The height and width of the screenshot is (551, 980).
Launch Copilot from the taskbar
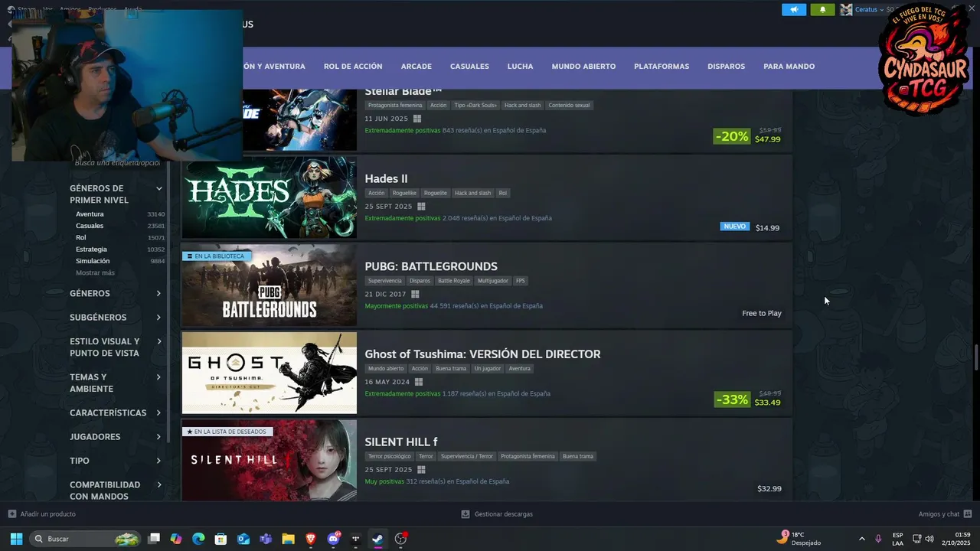tap(176, 539)
